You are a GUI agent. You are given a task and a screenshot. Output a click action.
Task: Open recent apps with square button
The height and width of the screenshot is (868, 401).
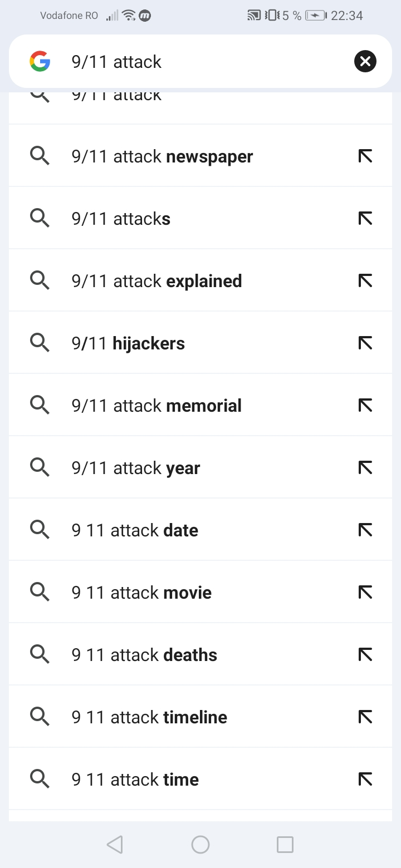(x=285, y=845)
